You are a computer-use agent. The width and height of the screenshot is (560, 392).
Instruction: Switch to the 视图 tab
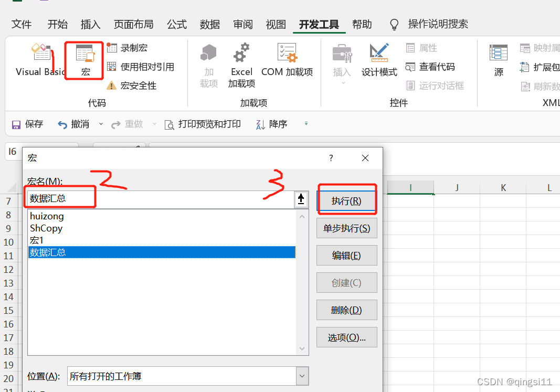[x=276, y=24]
